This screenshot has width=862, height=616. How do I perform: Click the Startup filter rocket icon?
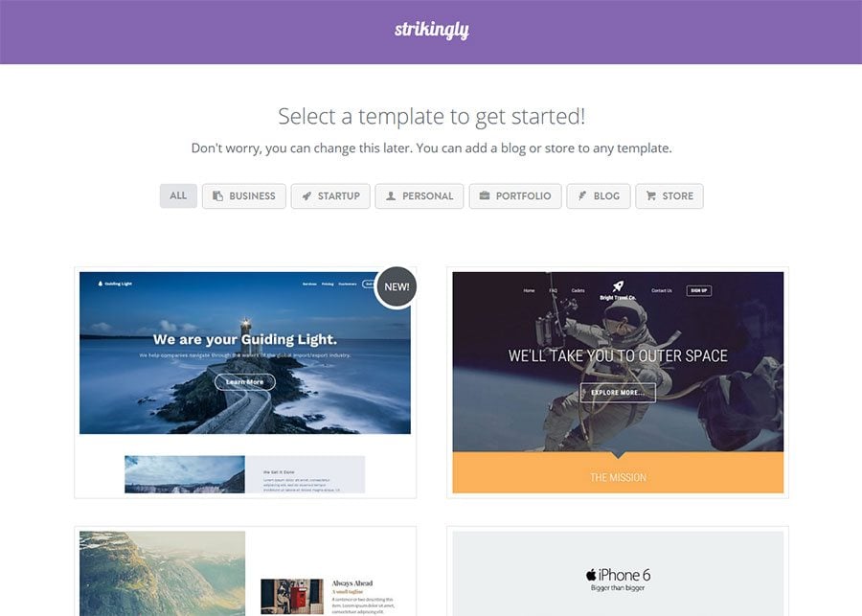[x=306, y=195]
